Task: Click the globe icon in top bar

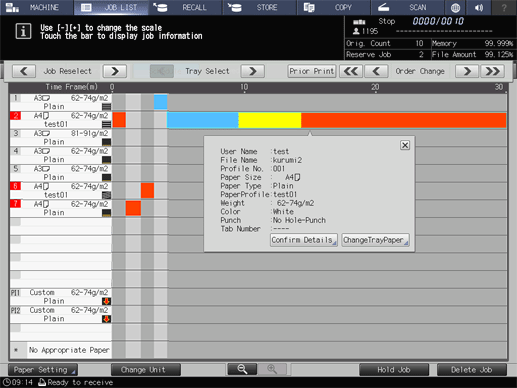Action: click(455, 7)
